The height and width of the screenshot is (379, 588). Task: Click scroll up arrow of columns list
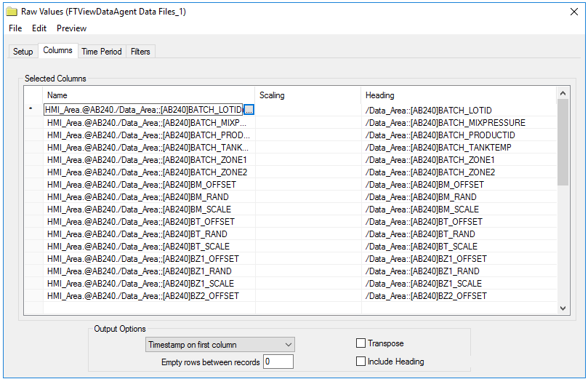(563, 93)
